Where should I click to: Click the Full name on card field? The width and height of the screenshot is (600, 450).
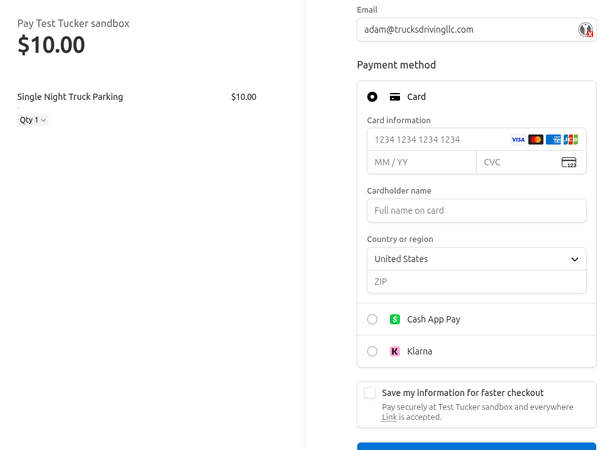476,211
